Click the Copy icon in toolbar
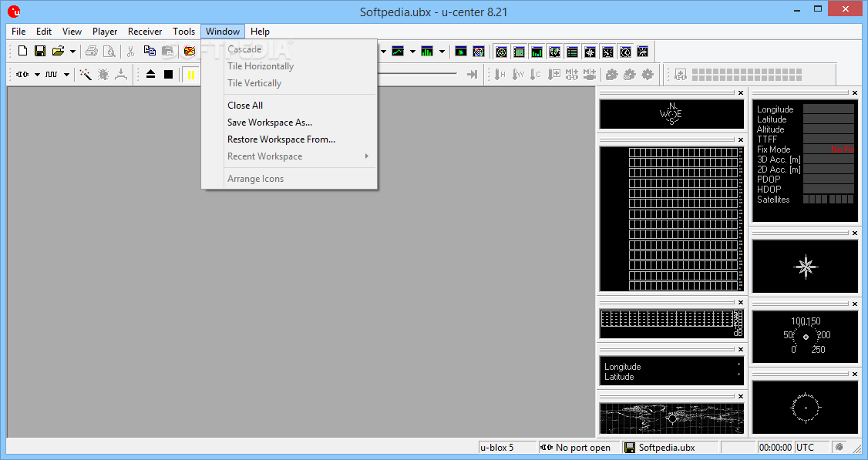 pyautogui.click(x=150, y=52)
